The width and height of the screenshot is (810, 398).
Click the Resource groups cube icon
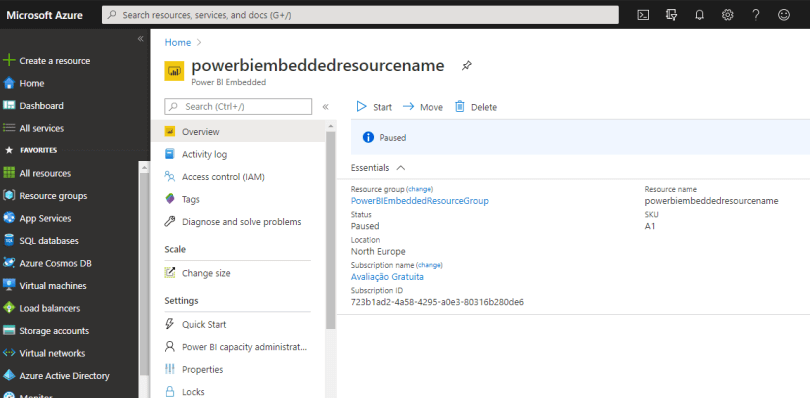click(x=9, y=195)
